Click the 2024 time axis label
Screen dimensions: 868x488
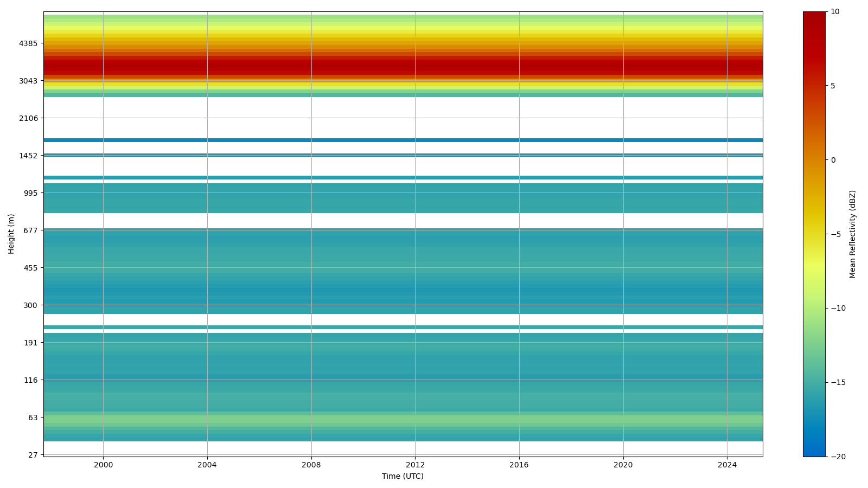[x=727, y=465]
